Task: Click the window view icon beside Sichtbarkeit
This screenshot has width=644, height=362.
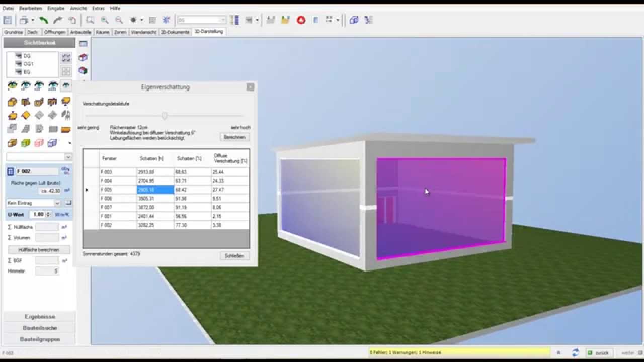Action: (x=83, y=44)
